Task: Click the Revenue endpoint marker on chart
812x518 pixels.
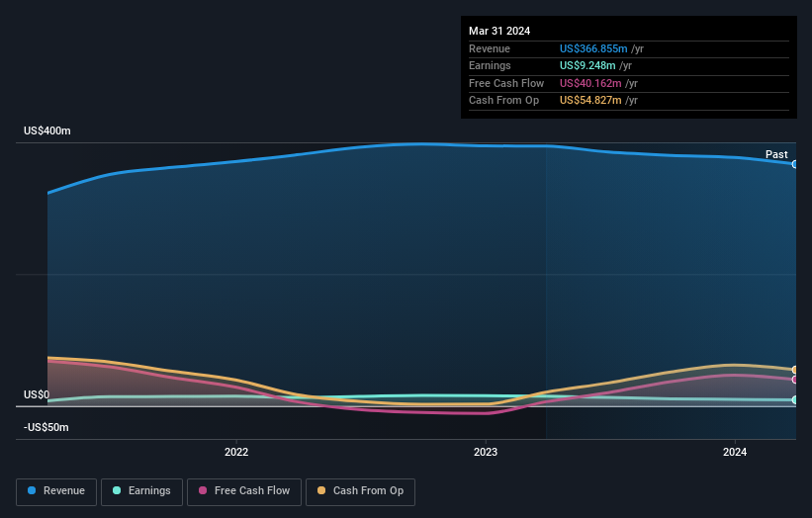Action: 795,164
